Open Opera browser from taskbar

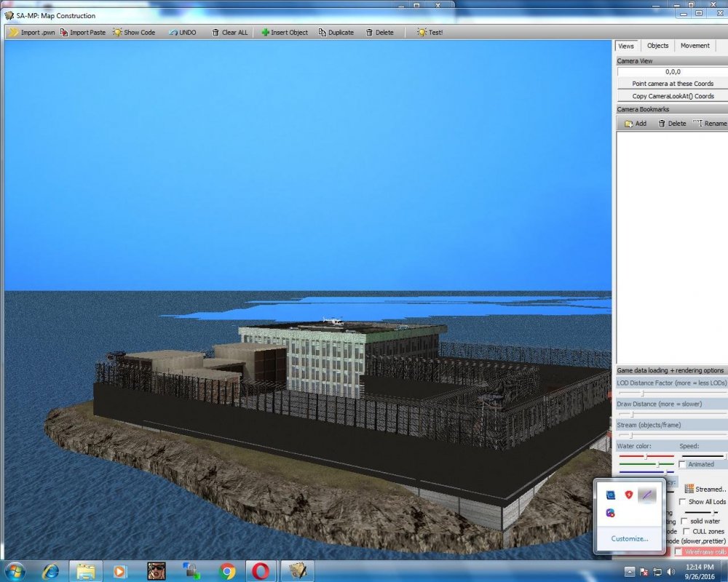261,571
